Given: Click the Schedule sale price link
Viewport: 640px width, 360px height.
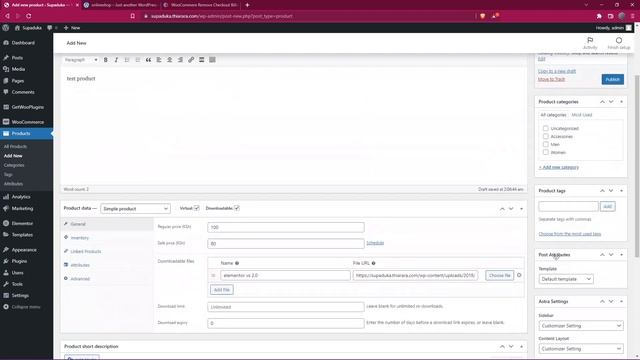Looking at the screenshot, I should click(375, 243).
